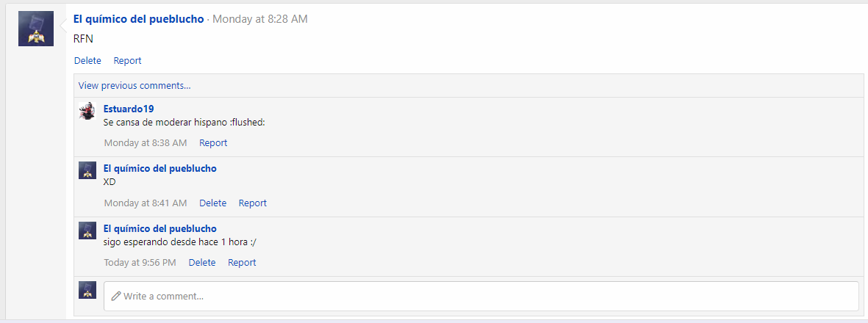The width and height of the screenshot is (868, 323).
Task: Report the 'sigo esperando' comment
Action: 242,263
